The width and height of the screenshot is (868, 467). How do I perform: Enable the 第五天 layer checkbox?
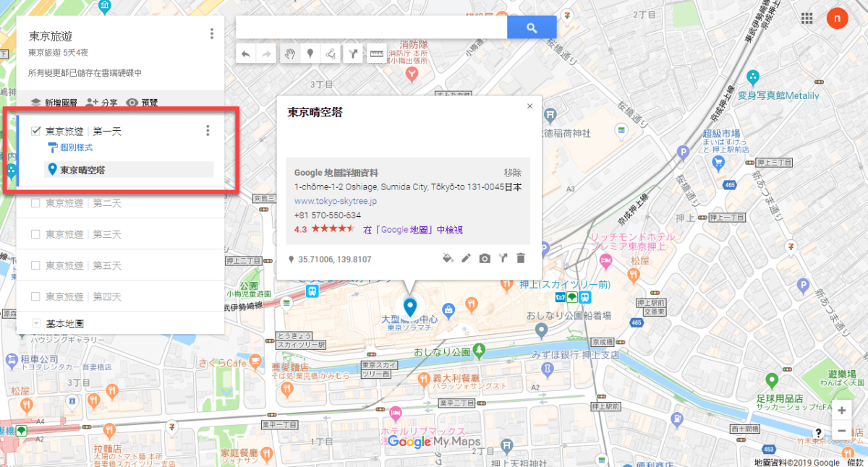tap(35, 265)
